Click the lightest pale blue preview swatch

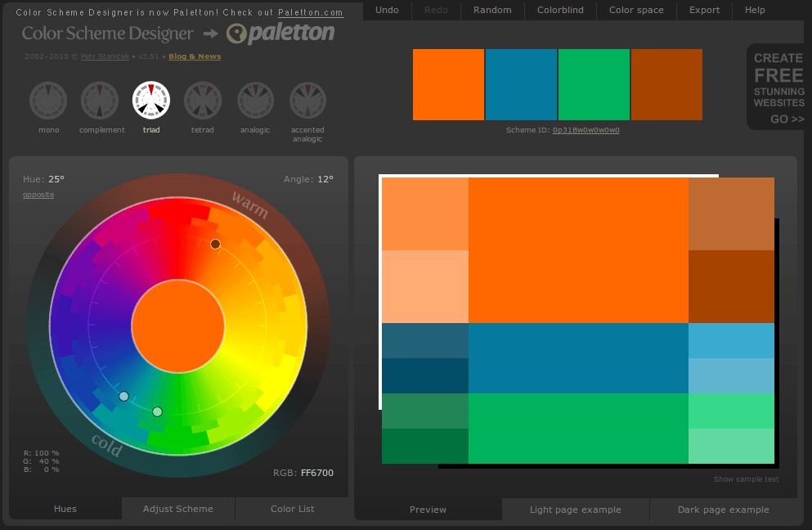coord(731,375)
